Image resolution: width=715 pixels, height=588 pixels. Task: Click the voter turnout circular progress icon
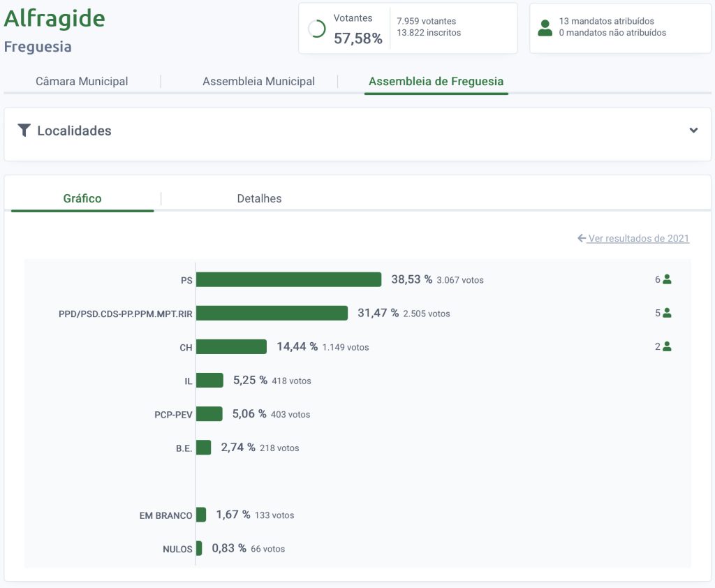click(316, 29)
